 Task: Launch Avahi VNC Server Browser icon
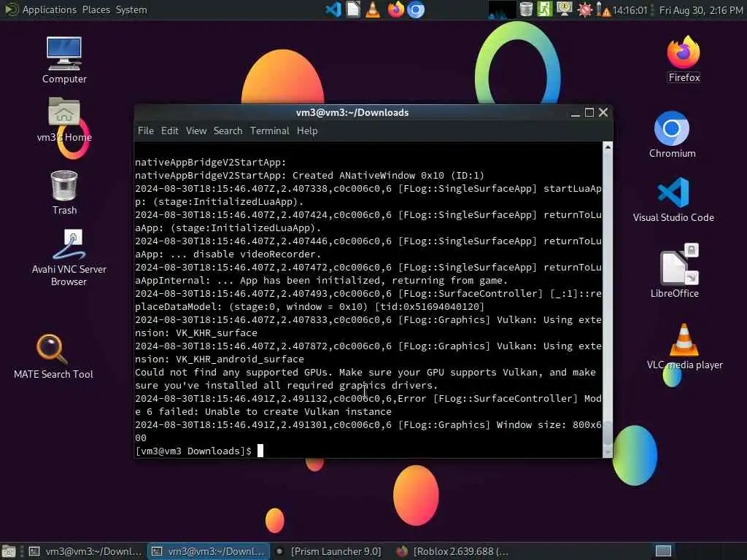tap(69, 257)
